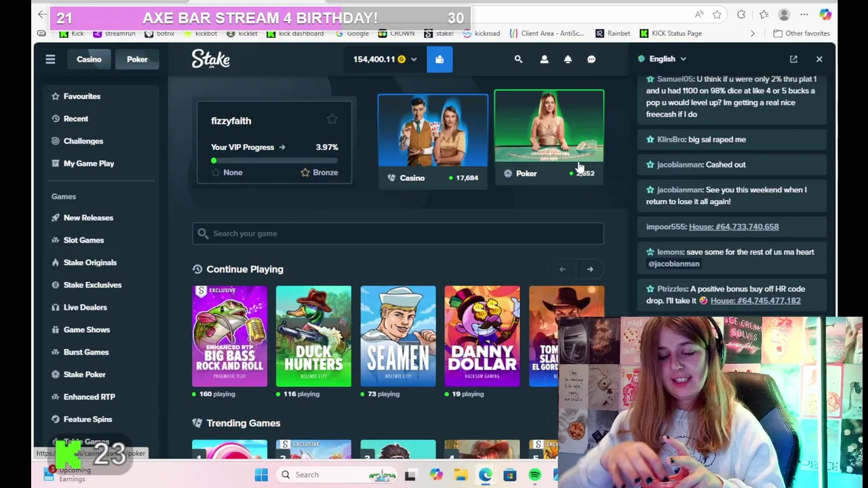Launch Duck Hunters game

coord(313,336)
